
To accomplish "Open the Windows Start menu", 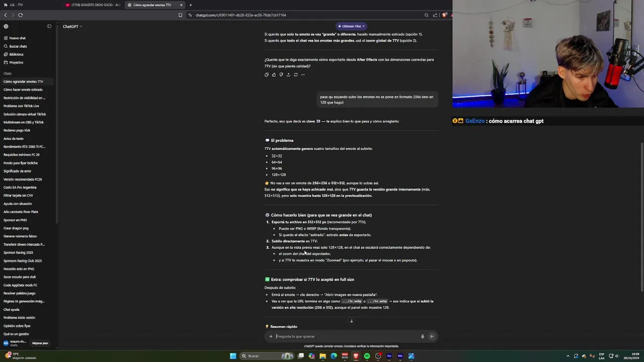I will (x=233, y=356).
